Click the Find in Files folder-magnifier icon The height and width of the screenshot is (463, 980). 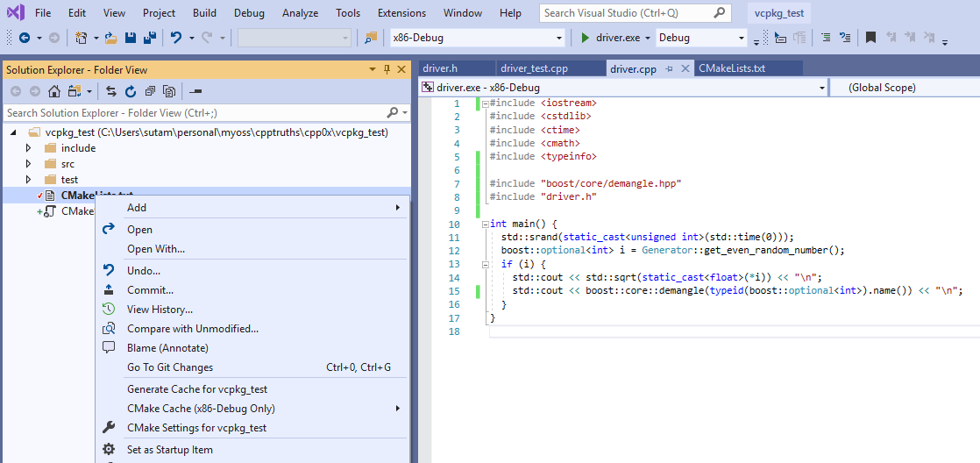tap(372, 38)
